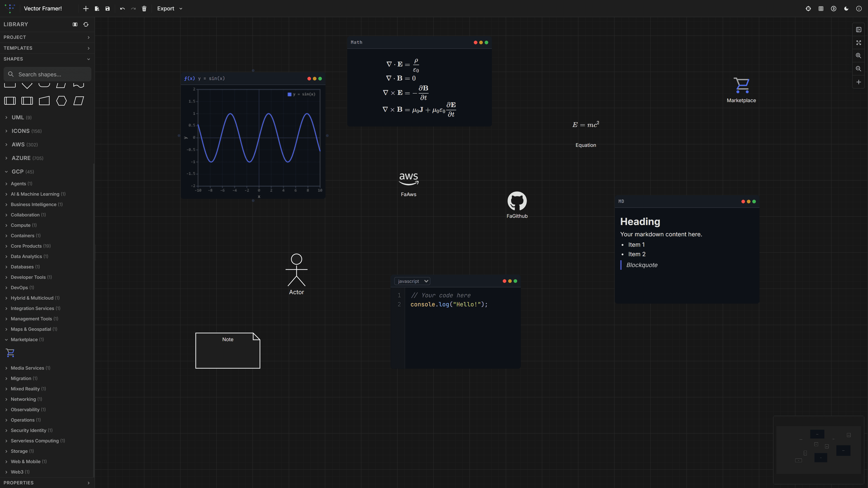Select the first predefined process shape
The width and height of the screenshot is (868, 488).
10,101
